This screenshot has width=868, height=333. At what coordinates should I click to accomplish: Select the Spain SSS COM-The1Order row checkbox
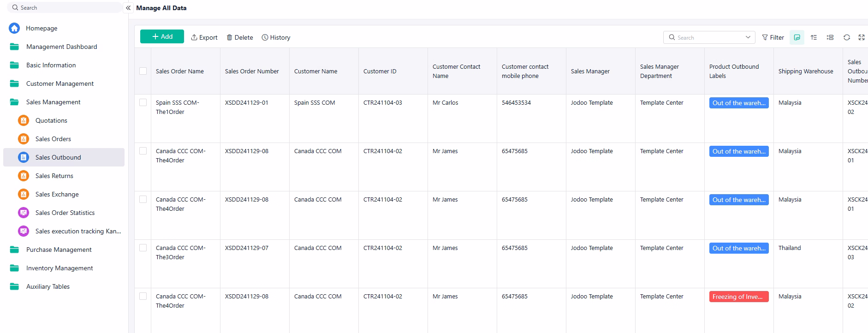coord(143,102)
